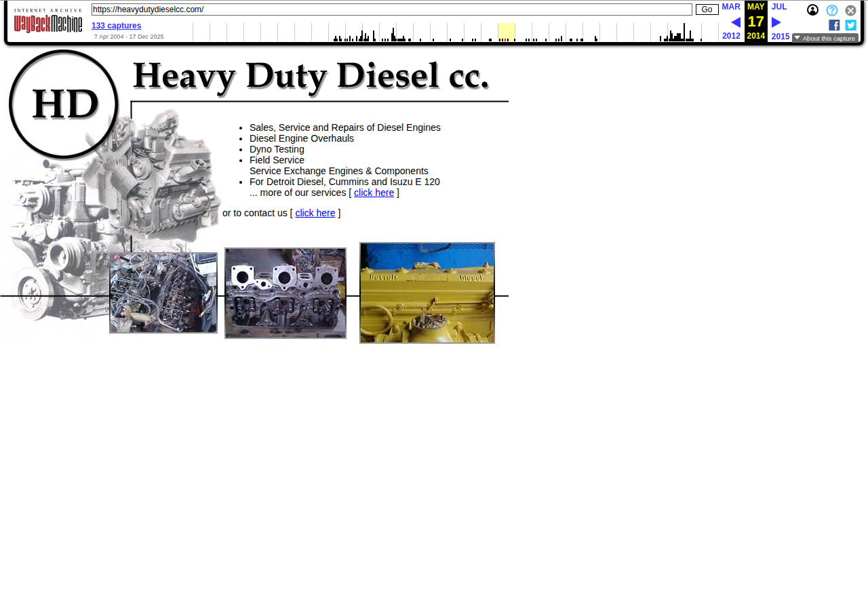Close the Wayback toolbar
This screenshot has height=600, width=868.
[x=850, y=10]
